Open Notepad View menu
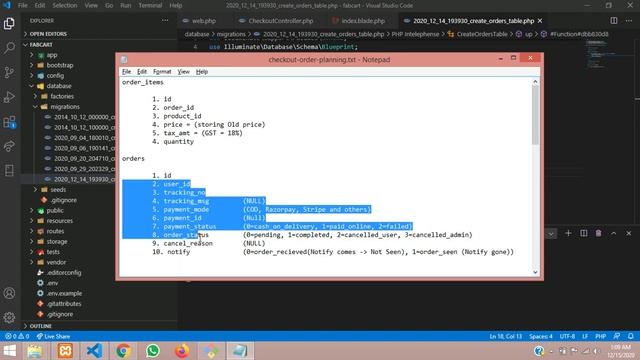 click(183, 71)
